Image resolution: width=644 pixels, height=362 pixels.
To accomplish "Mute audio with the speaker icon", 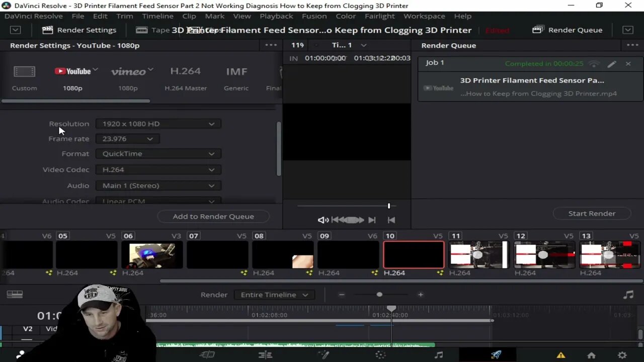I will (323, 220).
